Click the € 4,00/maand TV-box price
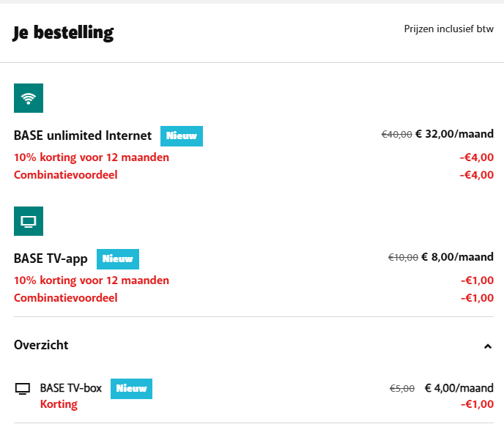This screenshot has width=504, height=424. coord(459,388)
